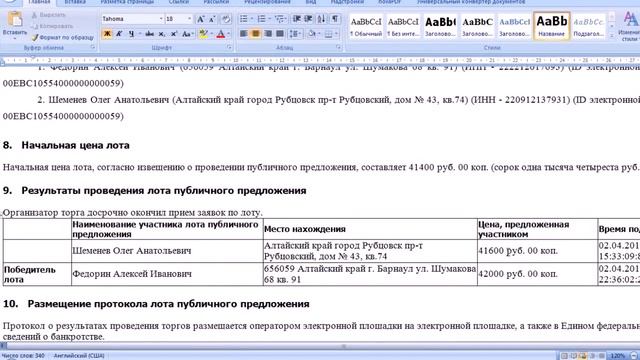
Task: Click the zoom out minus button
Action: (633, 356)
